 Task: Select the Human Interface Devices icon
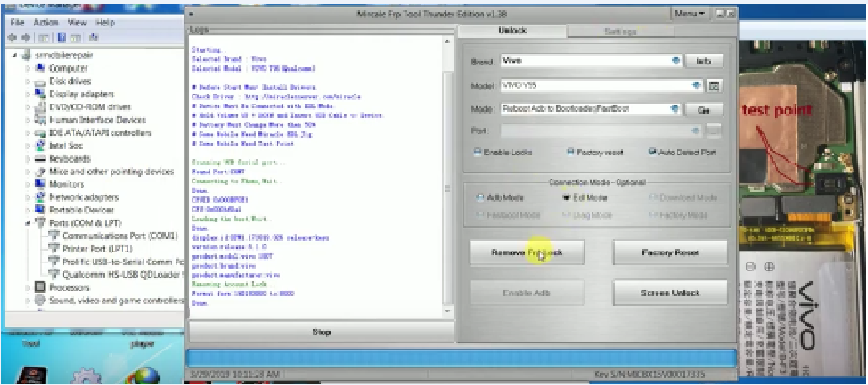pos(40,120)
